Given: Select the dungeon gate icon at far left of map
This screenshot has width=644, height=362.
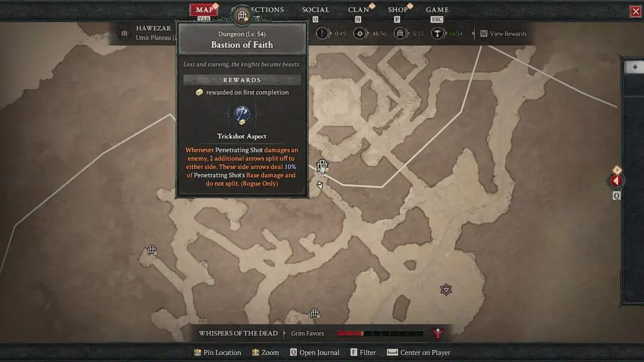Looking at the screenshot, I should pyautogui.click(x=152, y=250).
